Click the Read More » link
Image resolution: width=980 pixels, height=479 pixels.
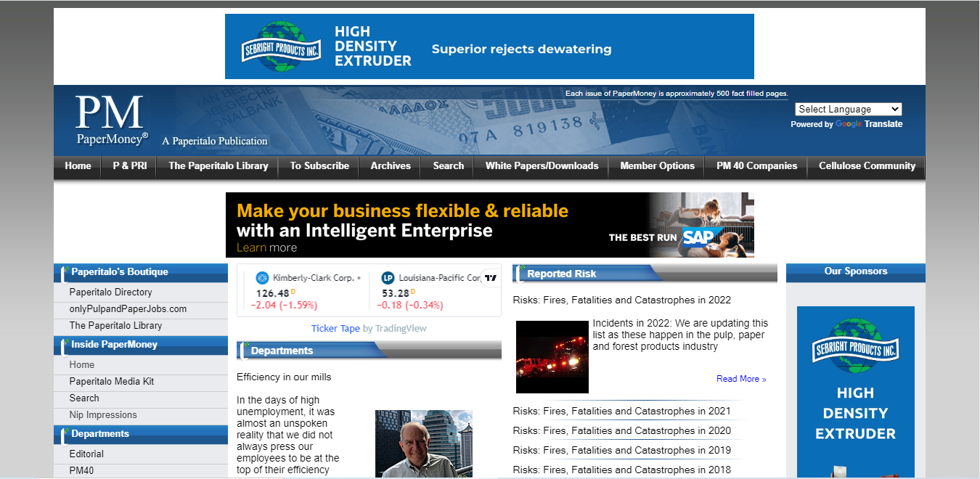(741, 379)
